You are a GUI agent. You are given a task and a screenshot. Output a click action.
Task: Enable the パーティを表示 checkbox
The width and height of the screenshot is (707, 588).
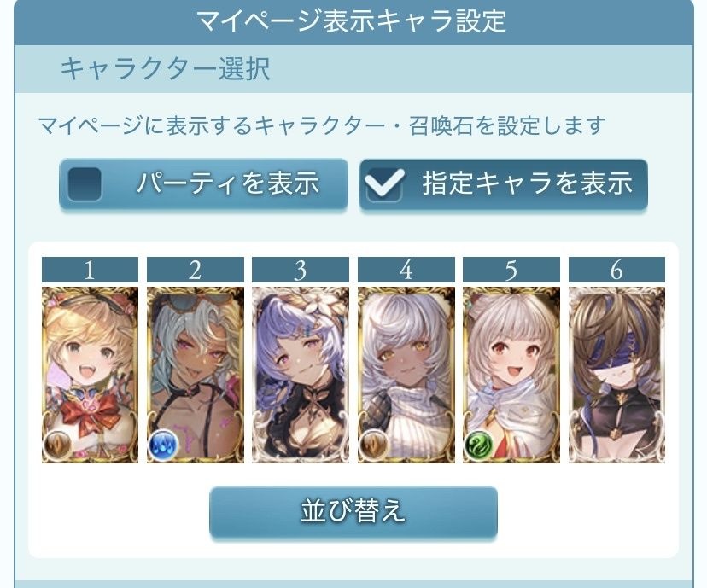tap(85, 183)
